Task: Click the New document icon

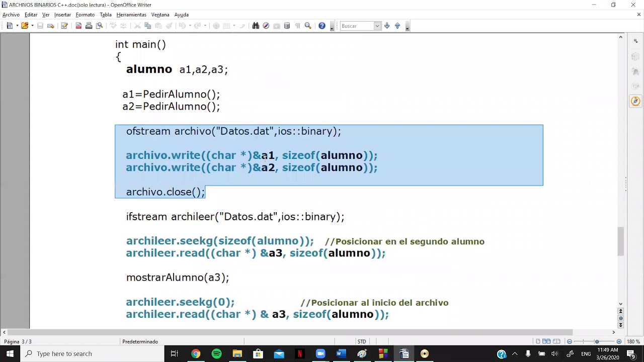Action: [x=10, y=26]
